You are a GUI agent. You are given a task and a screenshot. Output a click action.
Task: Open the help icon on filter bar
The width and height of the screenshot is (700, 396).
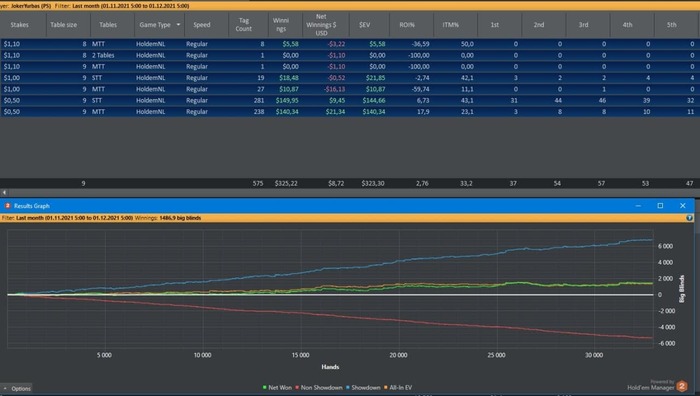[689, 218]
